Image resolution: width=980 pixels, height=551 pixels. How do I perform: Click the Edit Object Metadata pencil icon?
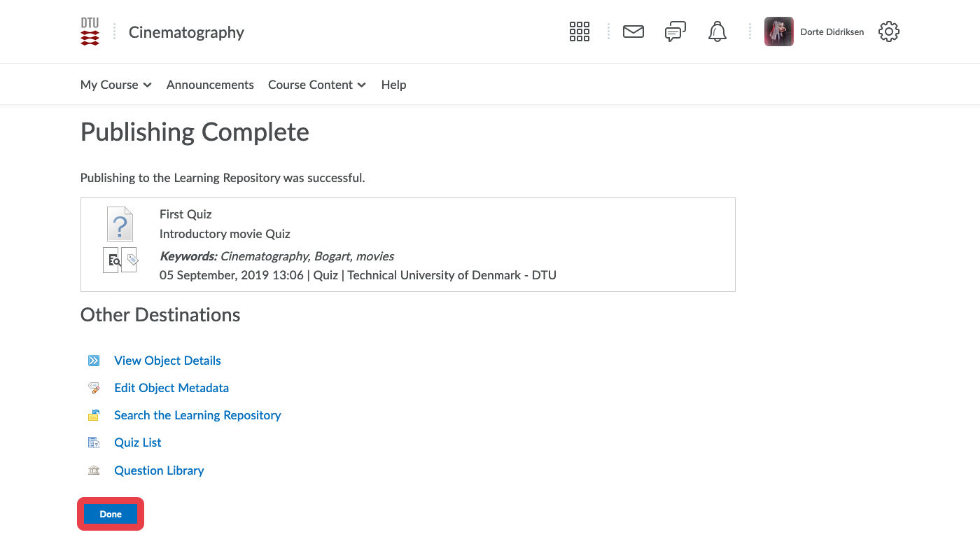pyautogui.click(x=94, y=388)
